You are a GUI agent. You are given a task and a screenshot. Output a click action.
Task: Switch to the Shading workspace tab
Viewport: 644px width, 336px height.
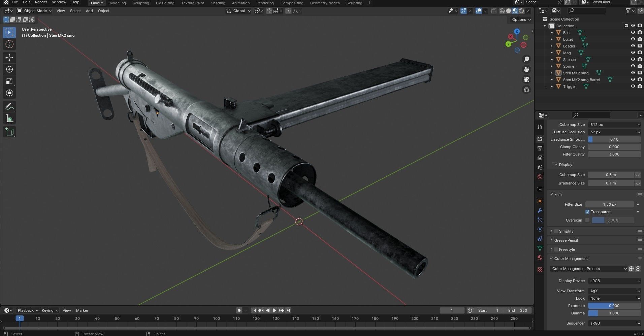click(x=218, y=3)
